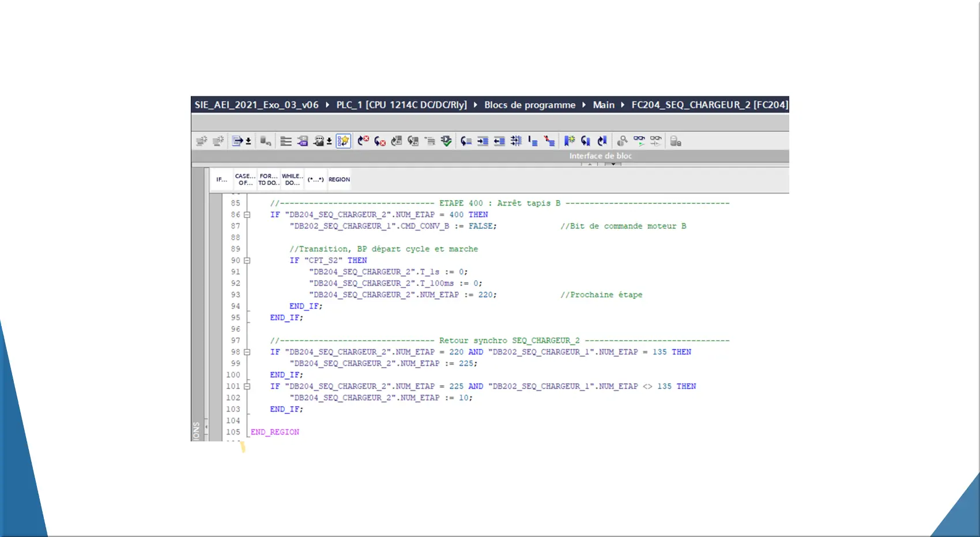Click the go to line arrow icon
The width and height of the screenshot is (980, 537).
click(x=466, y=141)
